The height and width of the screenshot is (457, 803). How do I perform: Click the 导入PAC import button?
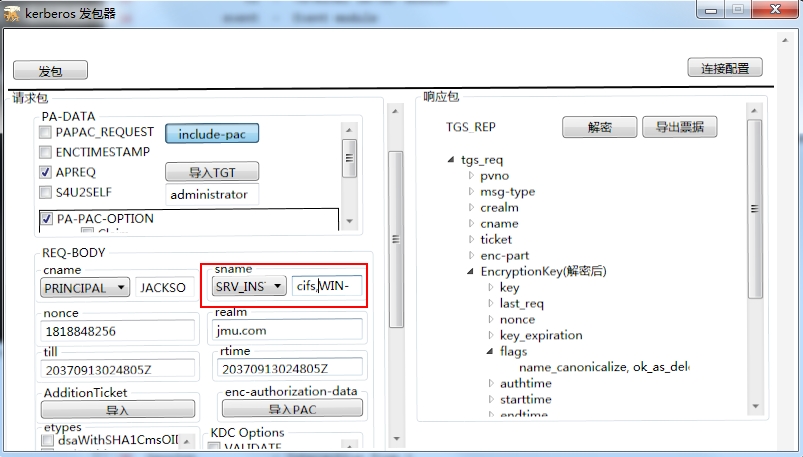tap(292, 410)
